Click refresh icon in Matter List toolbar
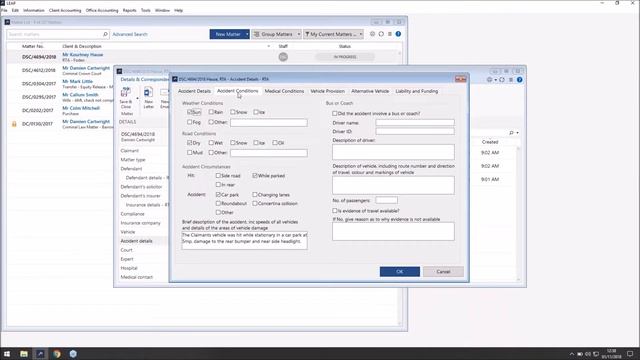640x360 pixels. (381, 34)
